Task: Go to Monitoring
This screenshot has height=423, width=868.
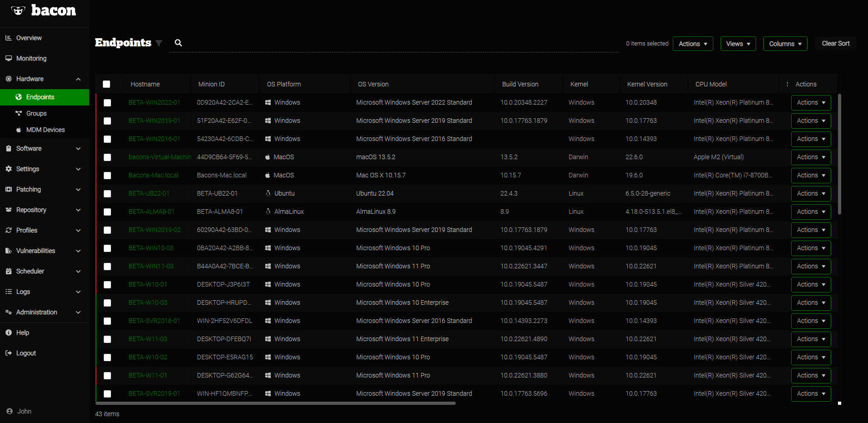Action: point(44,58)
